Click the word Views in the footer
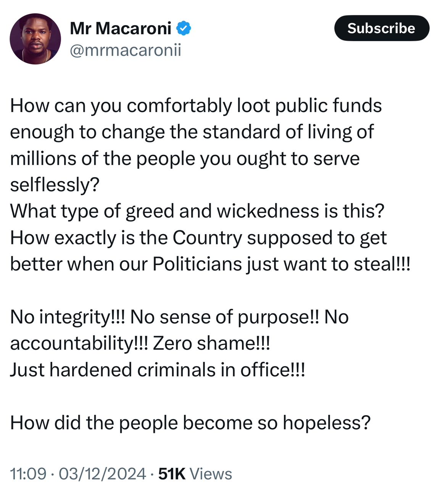Image resolution: width=448 pixels, height=488 pixels. coord(211,474)
